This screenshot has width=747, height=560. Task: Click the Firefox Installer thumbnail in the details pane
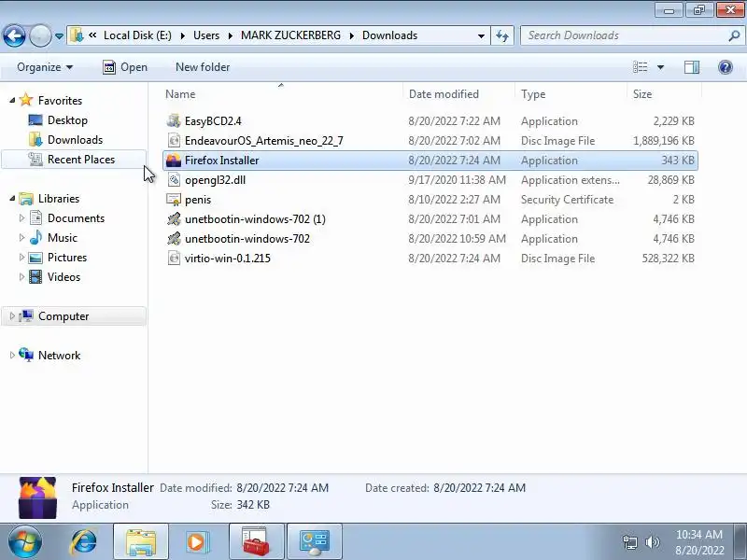(37, 497)
